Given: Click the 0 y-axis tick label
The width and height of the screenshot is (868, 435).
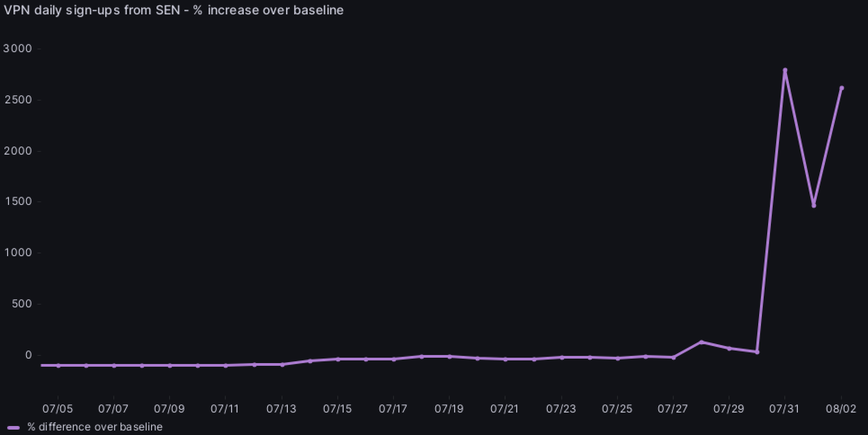Looking at the screenshot, I should pos(28,355).
